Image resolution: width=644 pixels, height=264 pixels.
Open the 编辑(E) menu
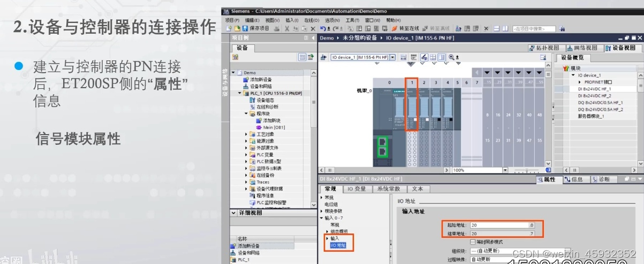252,20
